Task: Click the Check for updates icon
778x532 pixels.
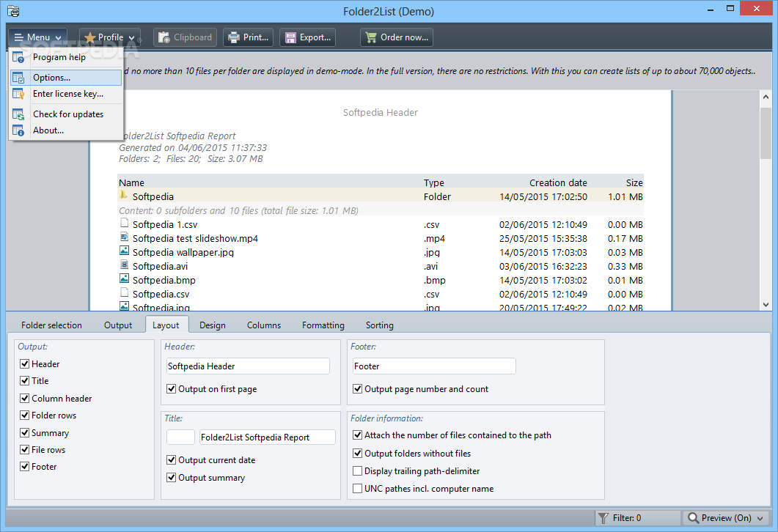Action: click(18, 114)
